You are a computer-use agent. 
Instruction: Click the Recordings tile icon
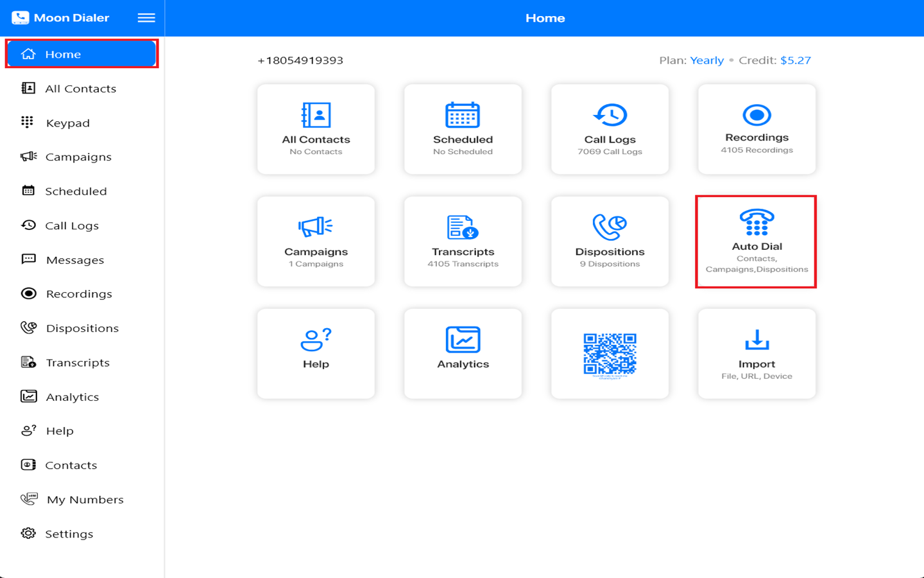coord(757,116)
